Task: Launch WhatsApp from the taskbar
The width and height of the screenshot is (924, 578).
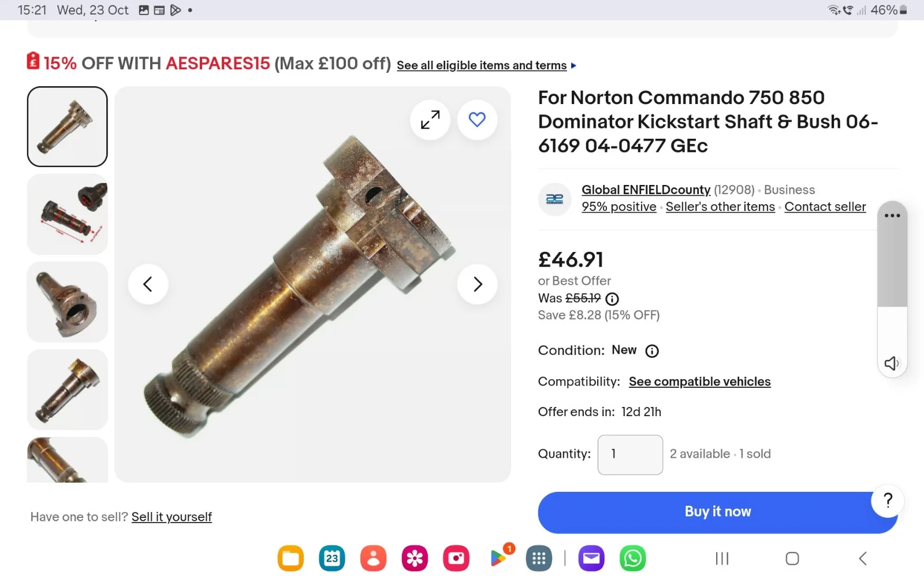Action: [x=632, y=558]
